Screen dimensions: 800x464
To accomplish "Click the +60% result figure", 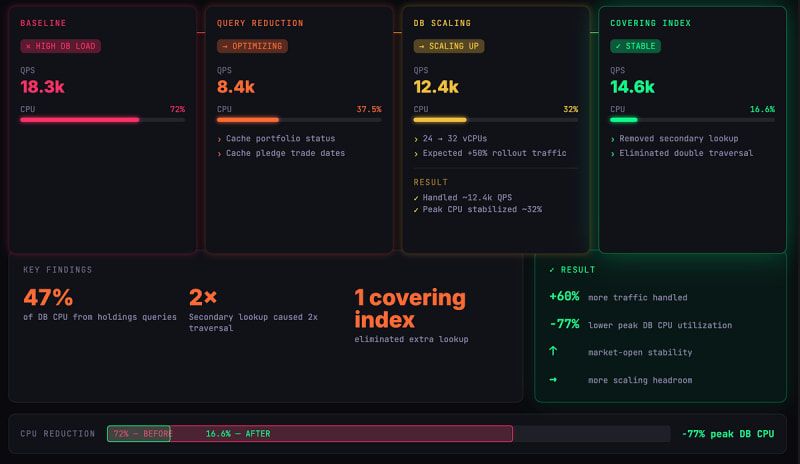I will pyautogui.click(x=564, y=297).
